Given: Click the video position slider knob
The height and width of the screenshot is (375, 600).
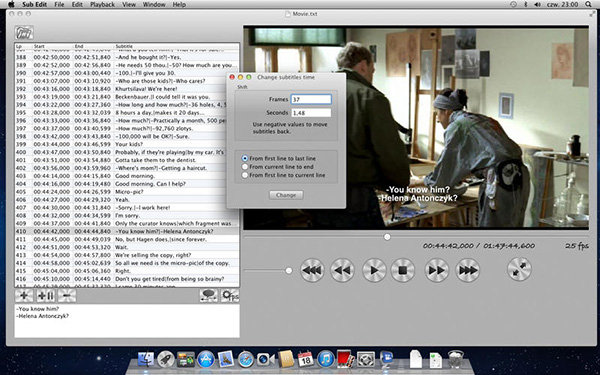Looking at the screenshot, I should click(387, 237).
